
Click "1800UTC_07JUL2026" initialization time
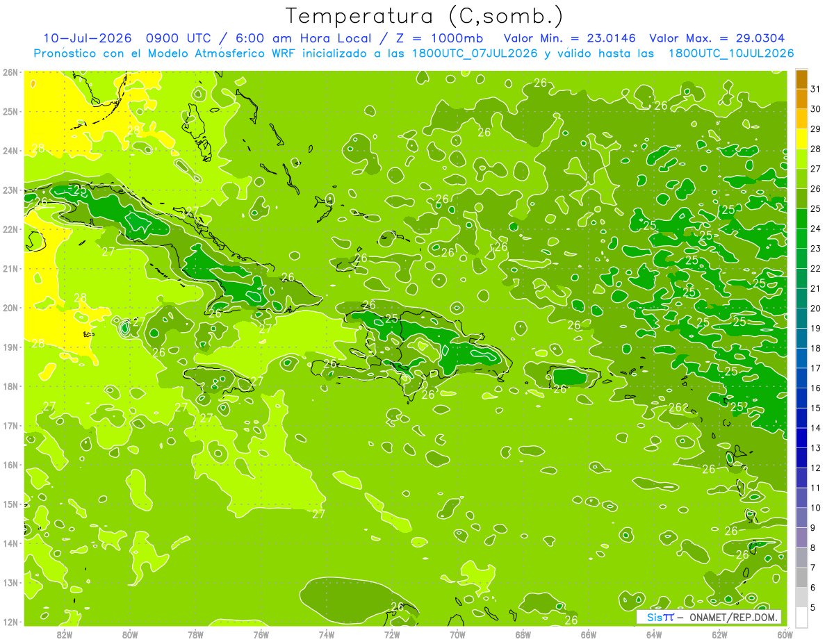pos(475,53)
